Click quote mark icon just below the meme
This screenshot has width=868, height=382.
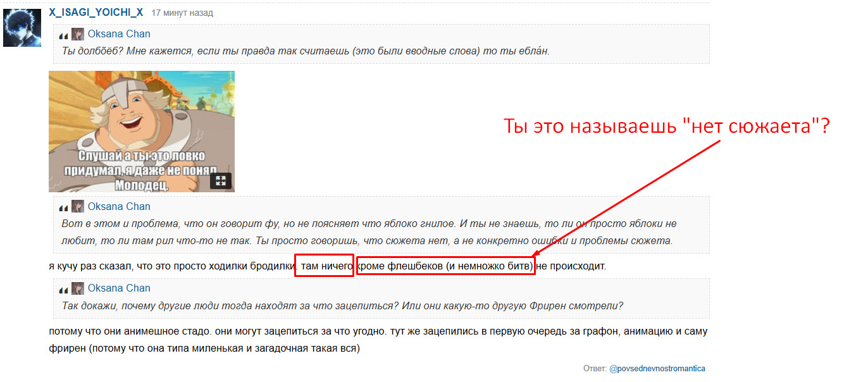coord(63,207)
